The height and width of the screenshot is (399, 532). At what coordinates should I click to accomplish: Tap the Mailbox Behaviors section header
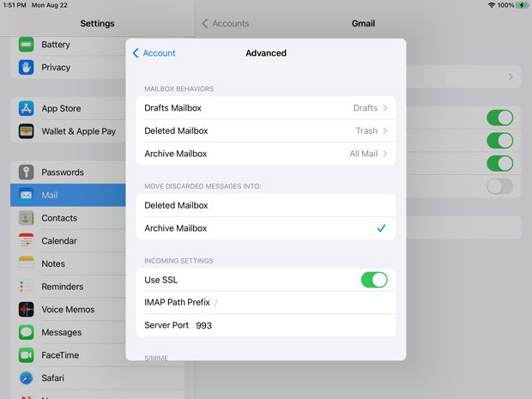point(178,89)
